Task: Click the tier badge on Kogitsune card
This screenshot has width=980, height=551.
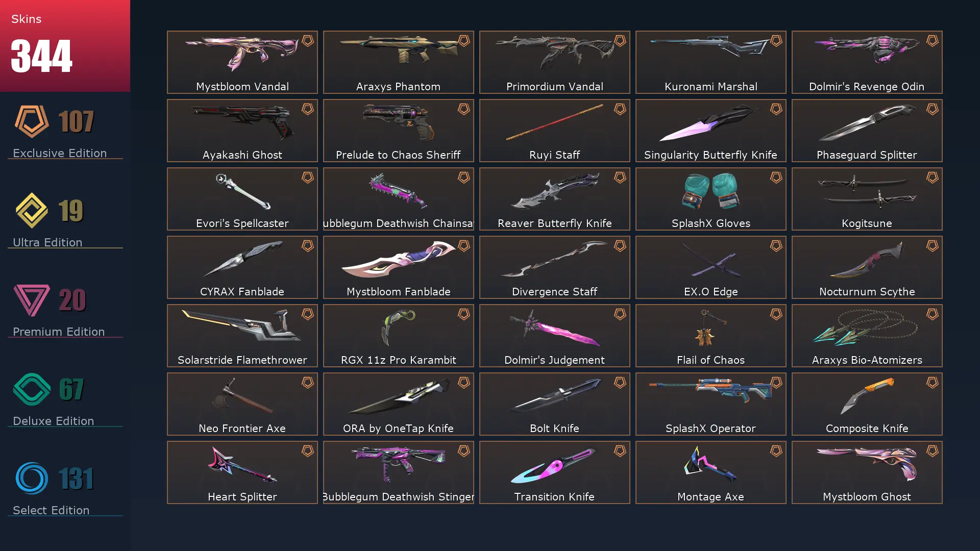Action: click(933, 178)
